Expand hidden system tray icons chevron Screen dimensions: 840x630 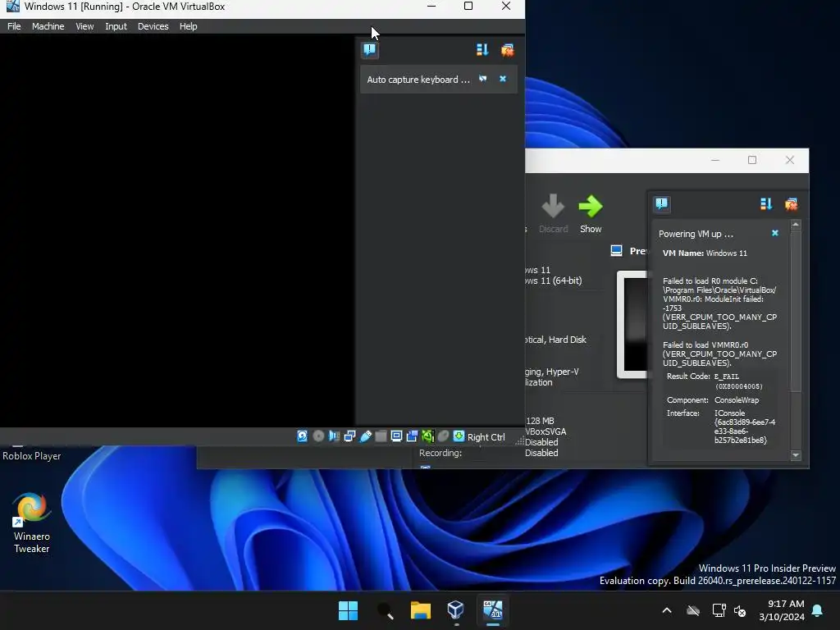667,610
